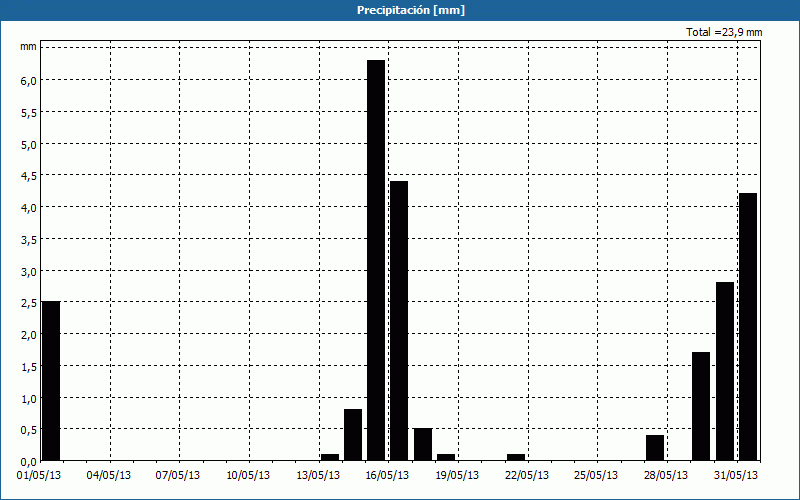Click the tiny bar at 13/05/13
This screenshot has width=800, height=500.
coord(330,457)
